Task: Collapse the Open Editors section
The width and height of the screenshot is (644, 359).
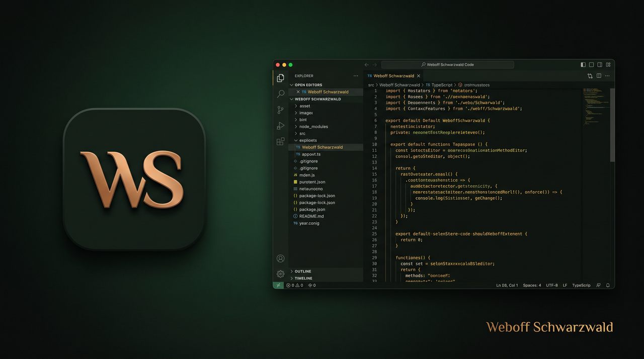Action: [291, 85]
